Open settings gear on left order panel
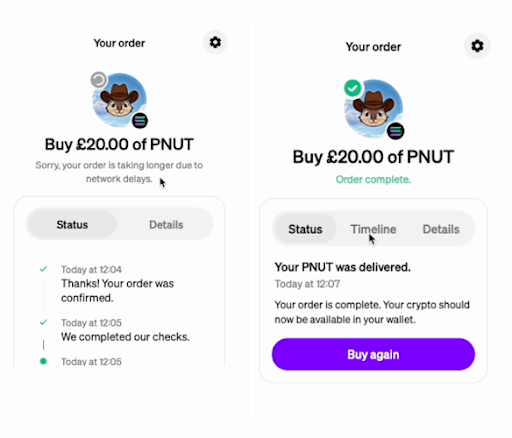The width and height of the screenshot is (512, 438). 215,42
